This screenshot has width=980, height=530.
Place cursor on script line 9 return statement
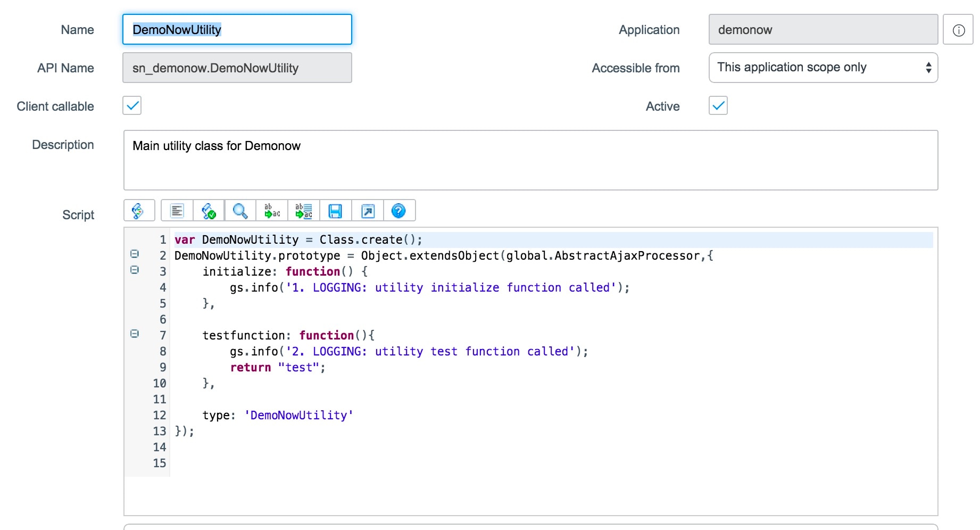[x=277, y=368]
